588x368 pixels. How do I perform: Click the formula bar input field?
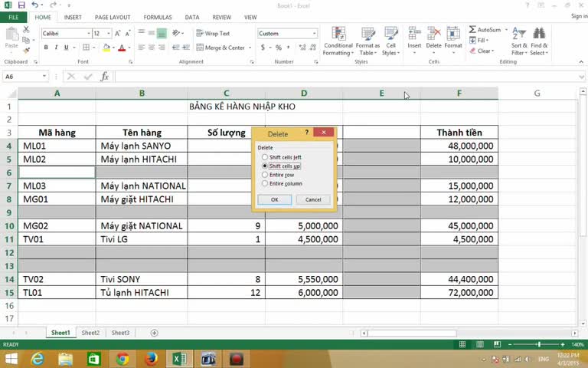[349, 77]
